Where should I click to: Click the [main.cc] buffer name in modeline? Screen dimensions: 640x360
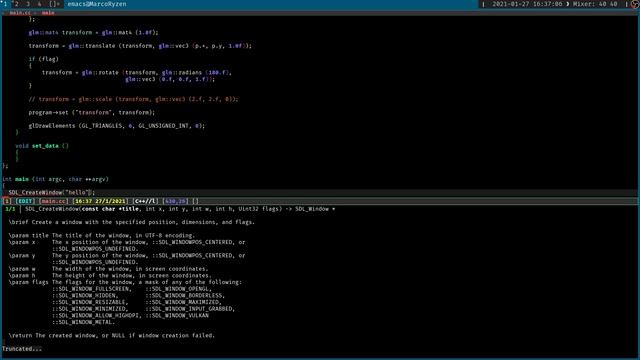pyautogui.click(x=54, y=201)
